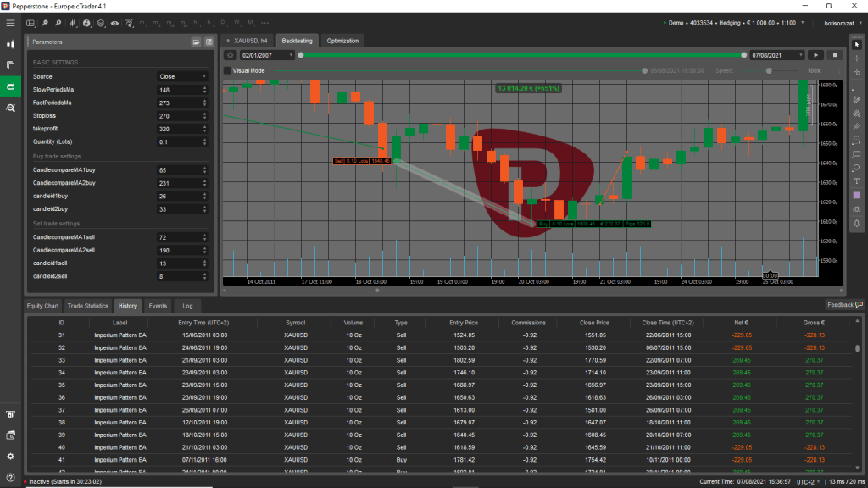Open the hamburger main menu

tap(10, 23)
